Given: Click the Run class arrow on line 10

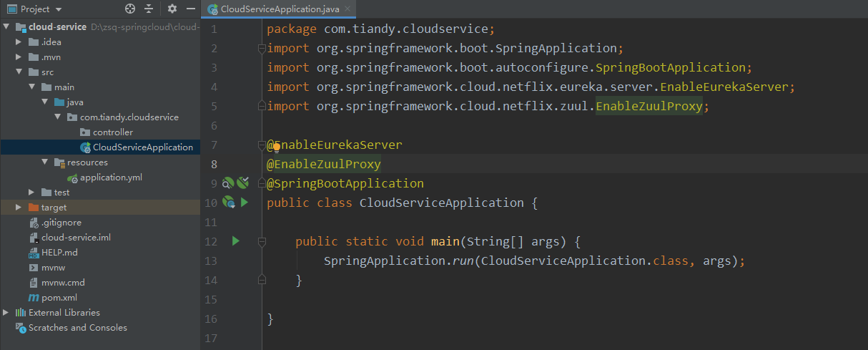Looking at the screenshot, I should 244,203.
